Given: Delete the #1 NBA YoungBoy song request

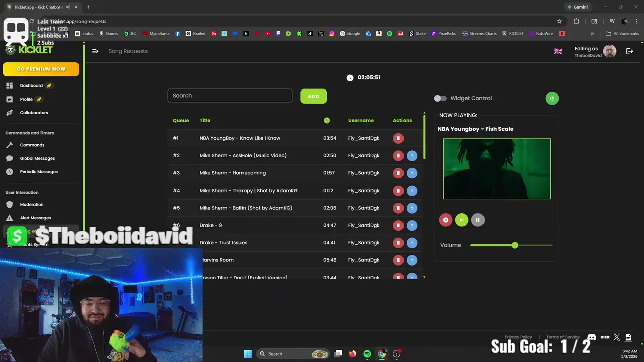Looking at the screenshot, I should [x=398, y=138].
